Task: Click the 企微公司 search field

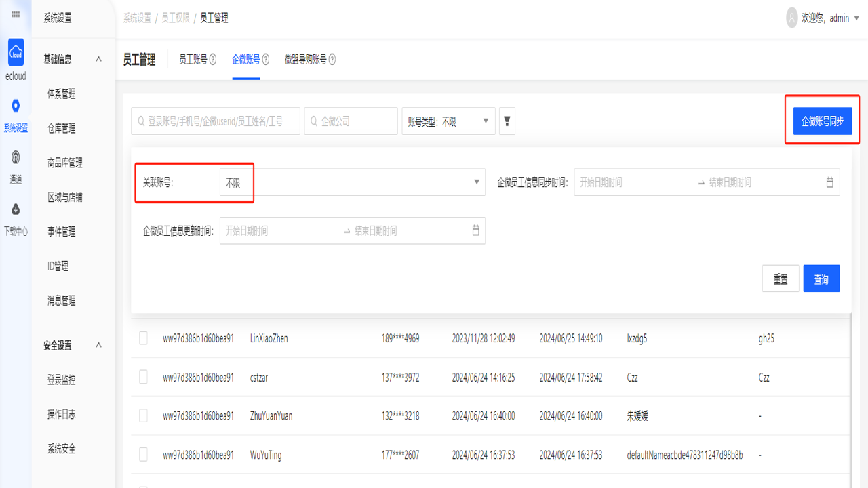Action: pos(351,121)
